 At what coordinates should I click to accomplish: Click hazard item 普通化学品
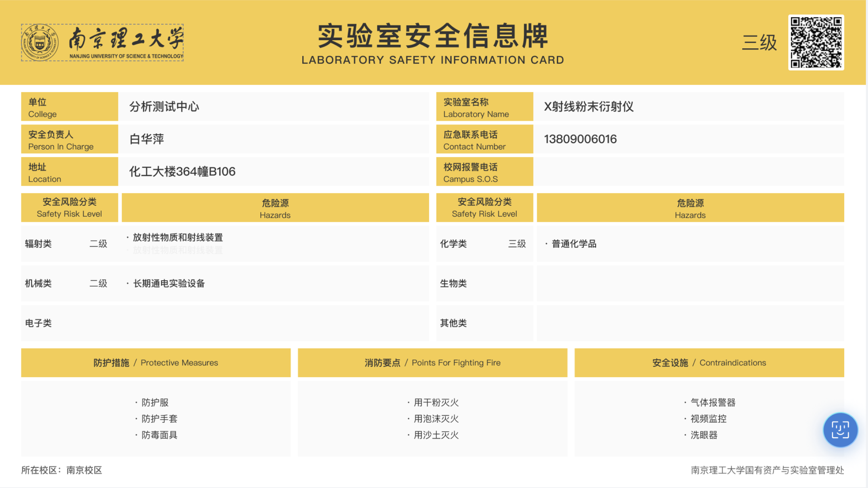click(574, 244)
